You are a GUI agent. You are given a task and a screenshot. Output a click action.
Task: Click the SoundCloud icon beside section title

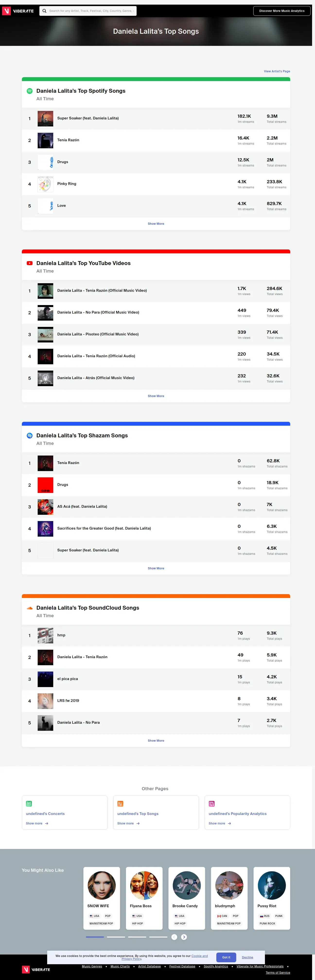[x=29, y=608]
